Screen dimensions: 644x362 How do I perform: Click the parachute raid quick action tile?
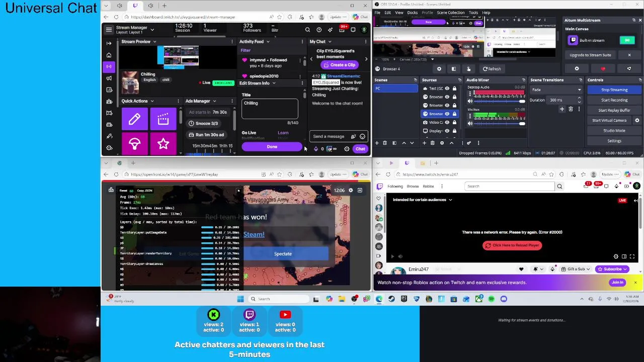coord(134,144)
